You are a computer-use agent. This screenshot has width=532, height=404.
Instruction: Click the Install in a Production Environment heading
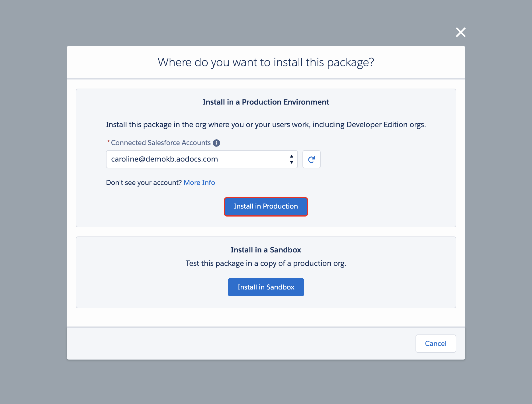(266, 102)
